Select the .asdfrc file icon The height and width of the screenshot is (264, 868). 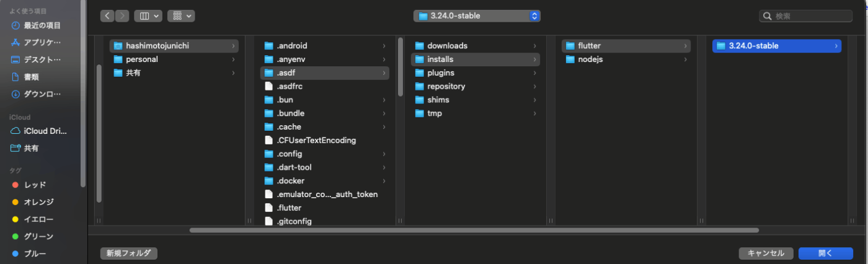(268, 86)
